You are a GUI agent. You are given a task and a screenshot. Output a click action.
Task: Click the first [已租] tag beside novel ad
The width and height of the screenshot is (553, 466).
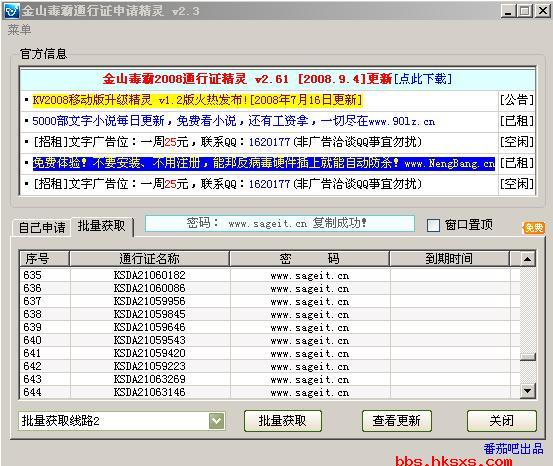pos(517,121)
